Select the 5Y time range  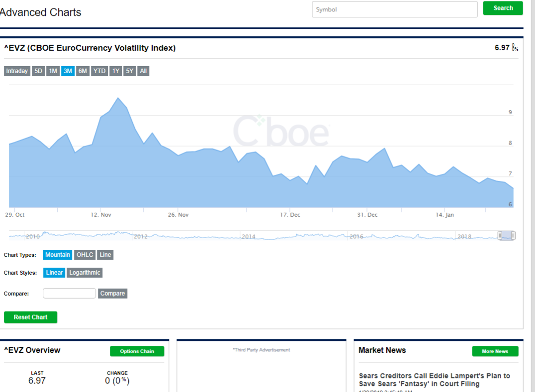129,71
